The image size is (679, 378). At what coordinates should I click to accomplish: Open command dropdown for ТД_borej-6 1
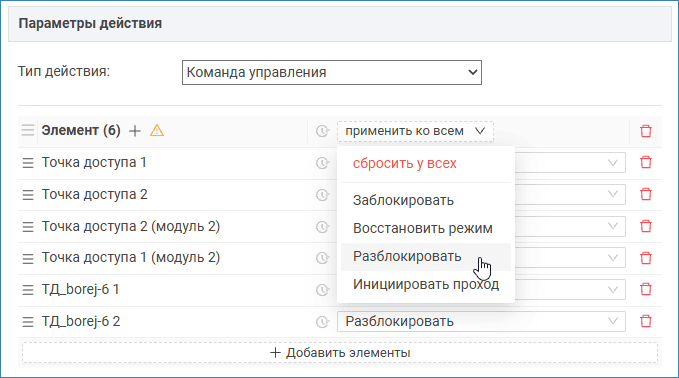point(570,289)
